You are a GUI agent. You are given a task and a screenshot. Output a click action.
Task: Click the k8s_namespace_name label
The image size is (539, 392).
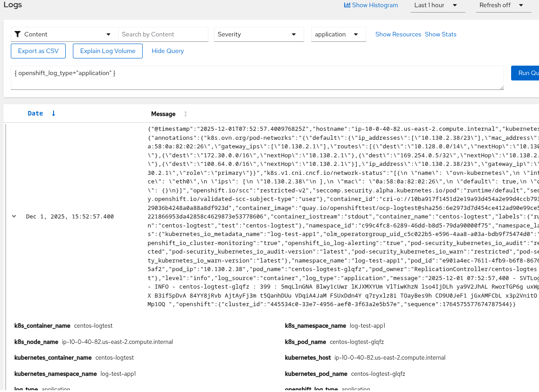click(x=315, y=326)
